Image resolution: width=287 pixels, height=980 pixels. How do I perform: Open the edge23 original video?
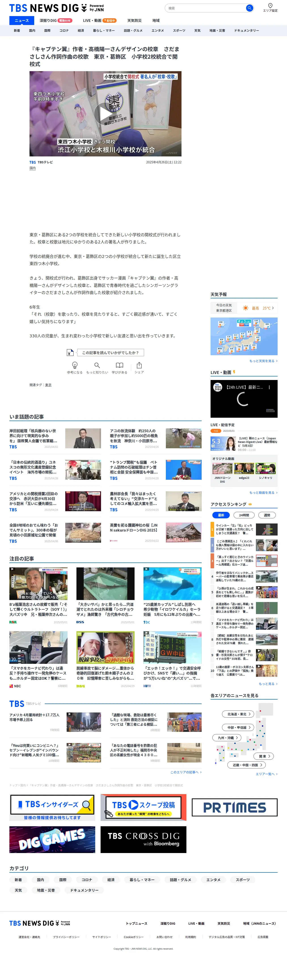(x=244, y=471)
